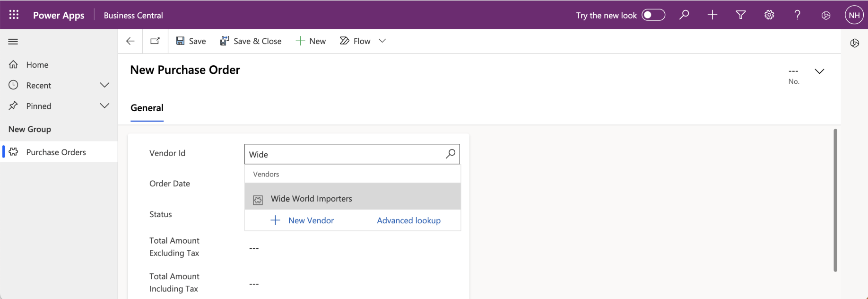This screenshot has width=868, height=299.
Task: Collapse the left navigation hamburger menu
Action: 13,42
